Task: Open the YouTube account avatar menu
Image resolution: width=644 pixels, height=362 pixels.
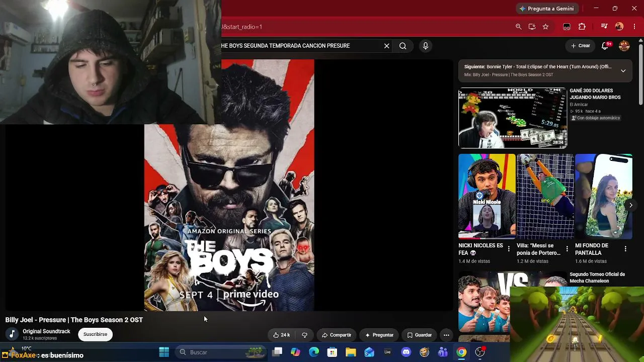Action: [x=624, y=46]
